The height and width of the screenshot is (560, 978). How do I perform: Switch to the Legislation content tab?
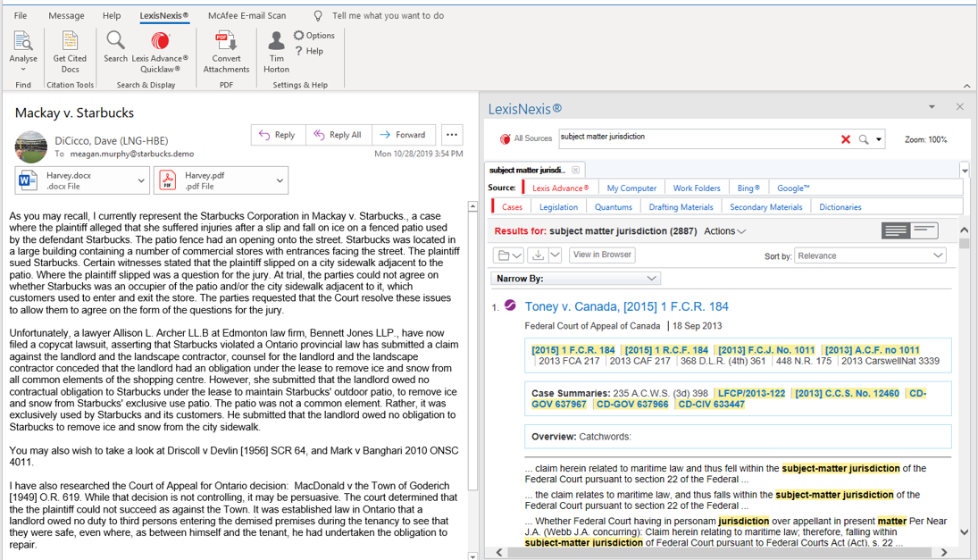point(558,207)
